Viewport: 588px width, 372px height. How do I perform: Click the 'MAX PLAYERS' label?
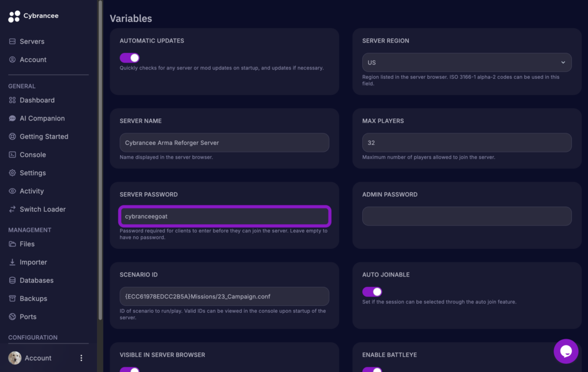click(383, 121)
